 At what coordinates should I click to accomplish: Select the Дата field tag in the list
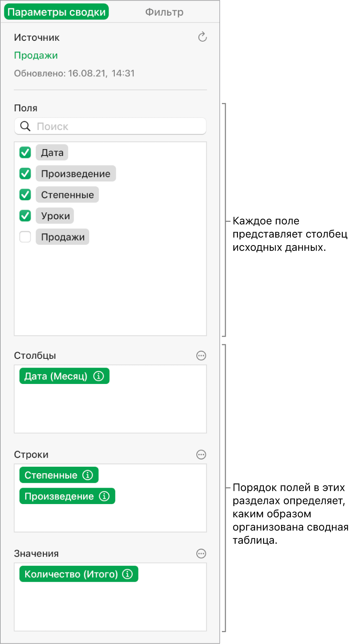click(52, 153)
